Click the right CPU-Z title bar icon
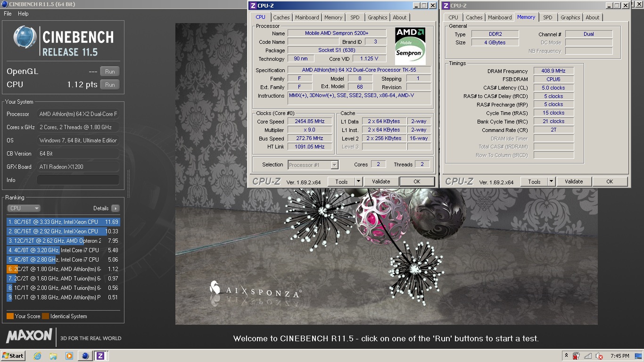The image size is (644, 362). click(446, 6)
